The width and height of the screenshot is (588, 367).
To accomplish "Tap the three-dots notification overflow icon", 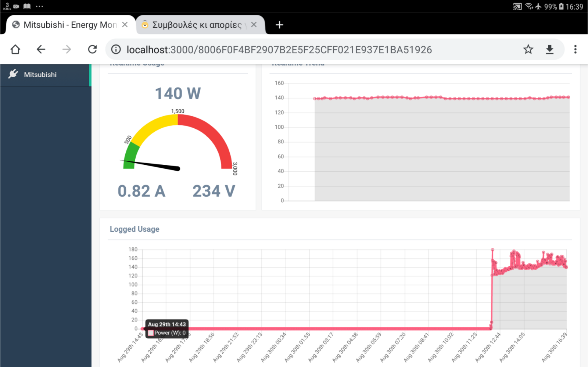I will tap(39, 6).
